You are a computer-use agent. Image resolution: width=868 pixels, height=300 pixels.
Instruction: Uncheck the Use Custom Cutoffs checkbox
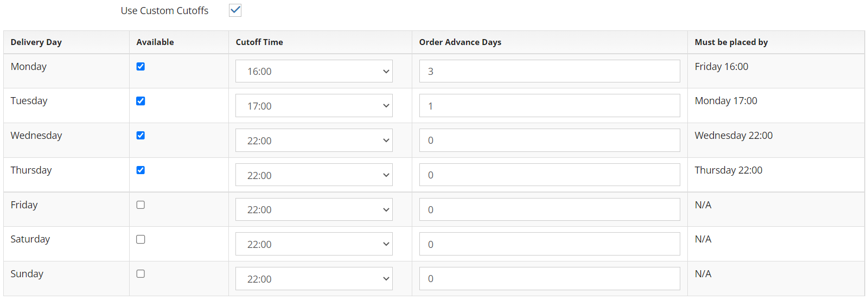pyautogui.click(x=235, y=10)
